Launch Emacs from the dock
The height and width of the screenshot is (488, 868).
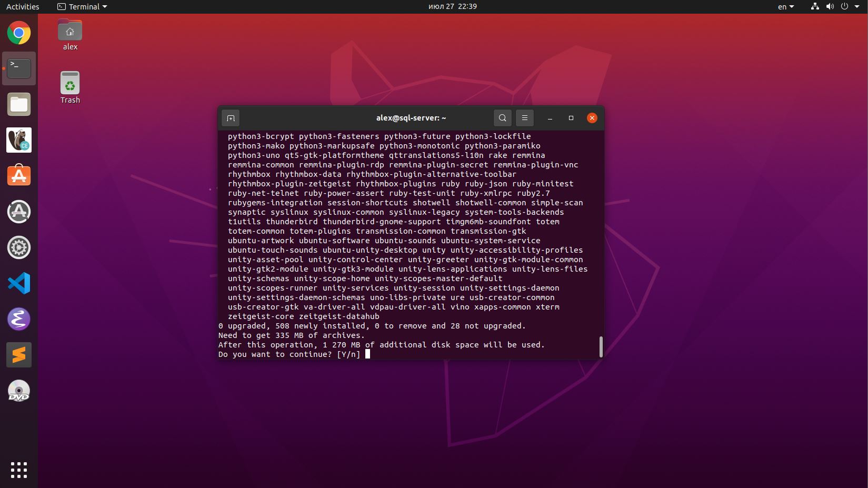coord(19,319)
